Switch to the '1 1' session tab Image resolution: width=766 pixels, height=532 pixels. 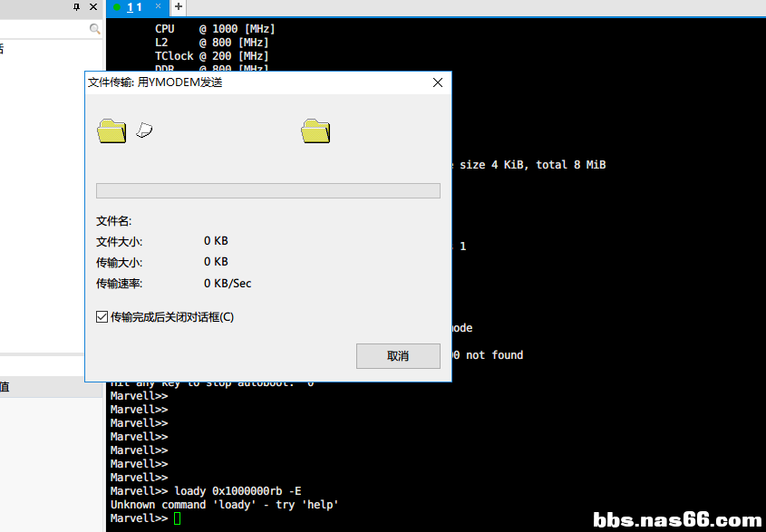[135, 7]
